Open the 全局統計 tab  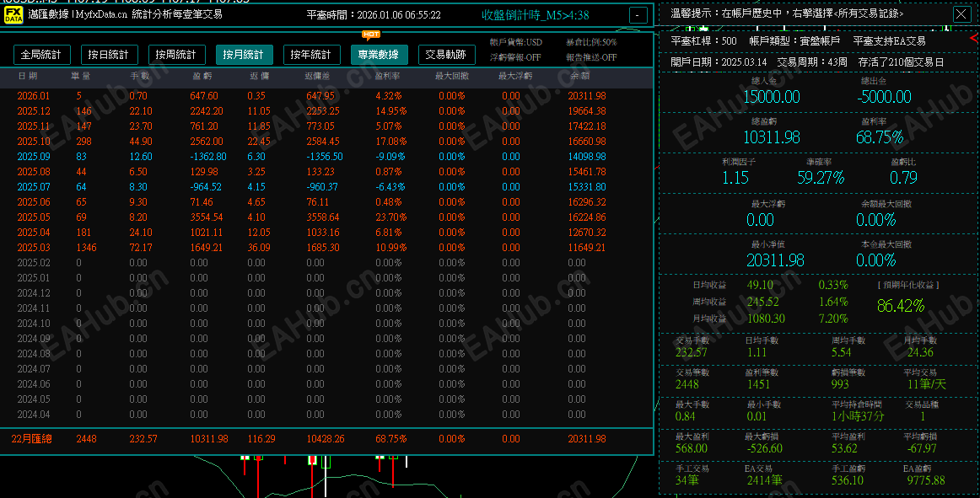click(41, 55)
